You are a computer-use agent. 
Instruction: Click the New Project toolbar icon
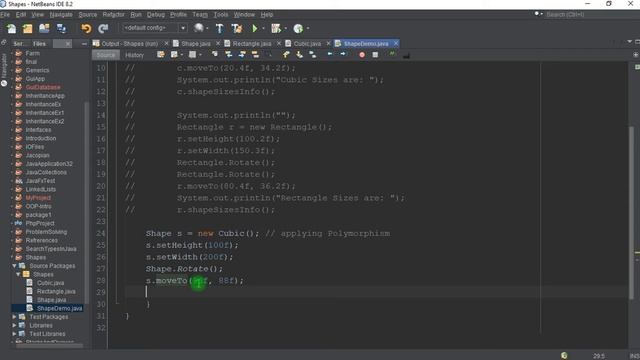(28, 28)
